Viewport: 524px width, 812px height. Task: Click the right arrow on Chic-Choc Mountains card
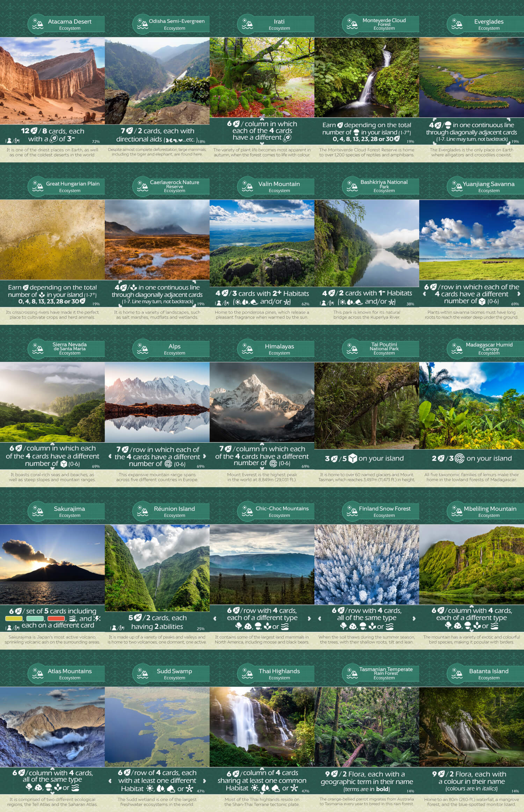309,619
